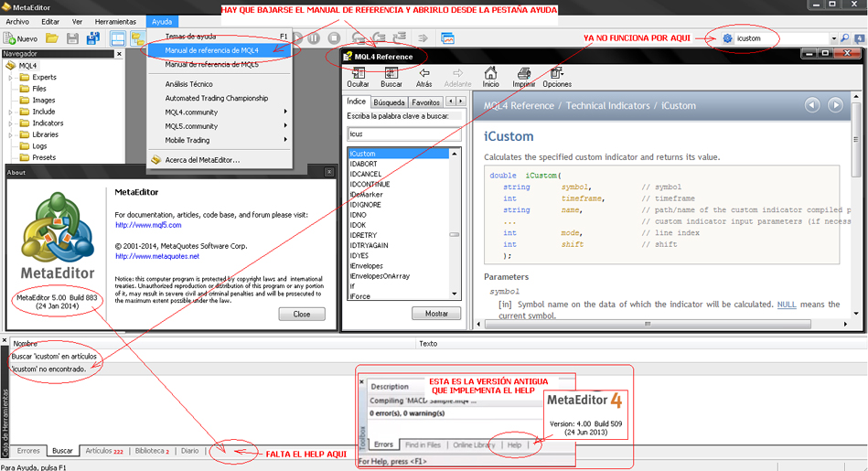Click the keyword input field containing icus
Image resolution: width=868 pixels, height=471 pixels.
point(402,134)
